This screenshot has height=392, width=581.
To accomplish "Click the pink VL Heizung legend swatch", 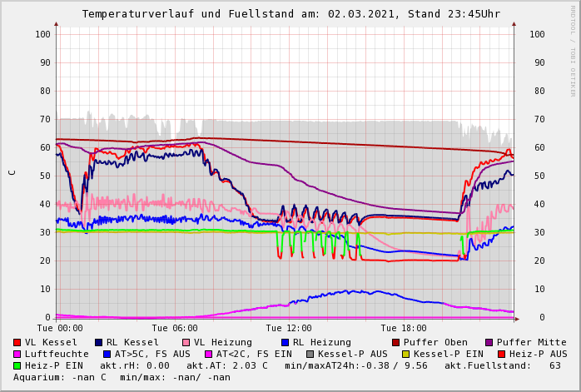I will [186, 342].
